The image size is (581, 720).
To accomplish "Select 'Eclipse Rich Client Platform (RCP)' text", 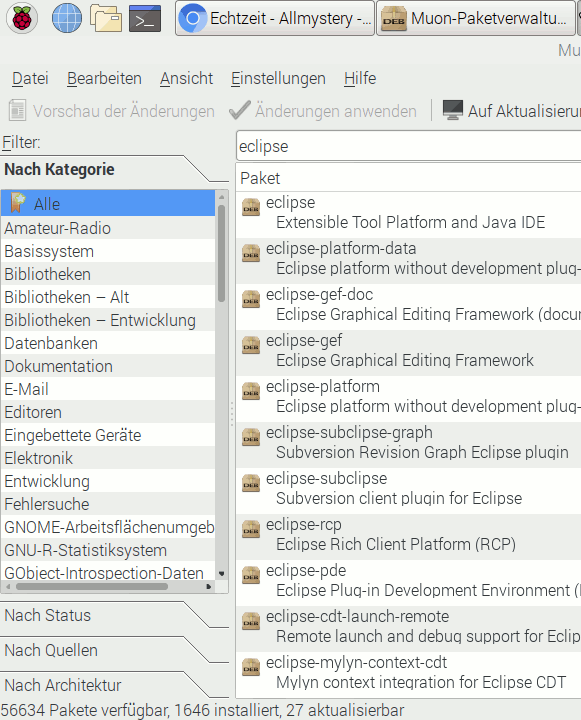I will tap(396, 544).
